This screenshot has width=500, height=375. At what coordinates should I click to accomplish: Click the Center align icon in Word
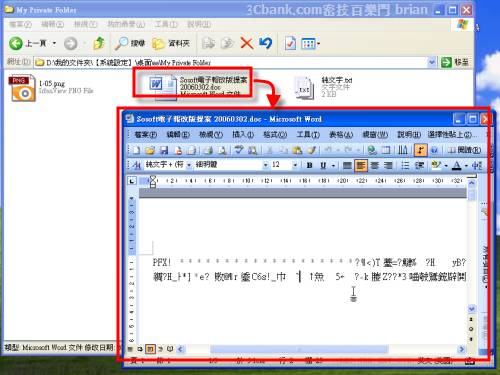(375, 165)
